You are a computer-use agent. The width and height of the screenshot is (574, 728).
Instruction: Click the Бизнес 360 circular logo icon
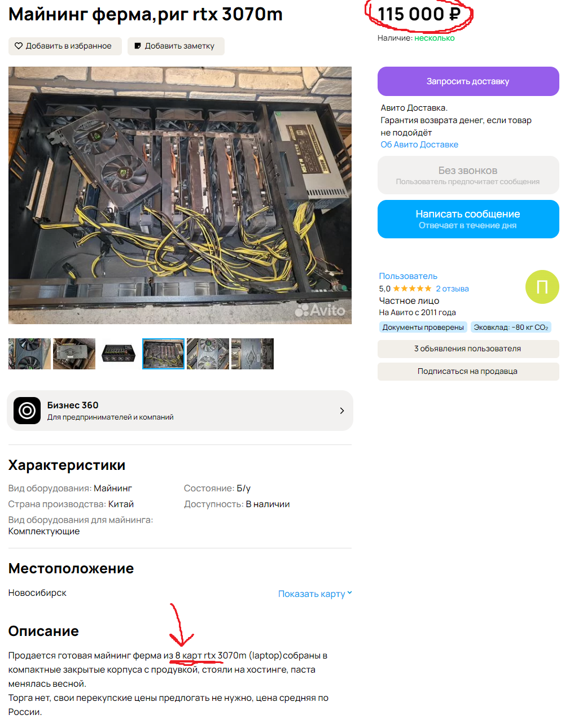27,411
